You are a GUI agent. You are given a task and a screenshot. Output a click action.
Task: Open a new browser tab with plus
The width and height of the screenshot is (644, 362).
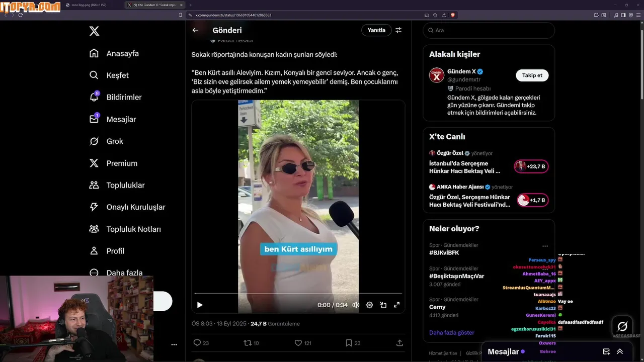(x=191, y=5)
